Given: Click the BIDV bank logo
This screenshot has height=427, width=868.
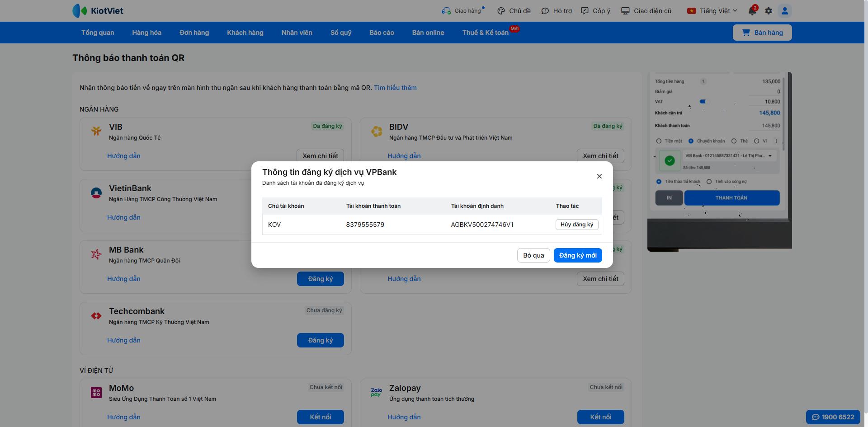Looking at the screenshot, I should click(x=377, y=131).
